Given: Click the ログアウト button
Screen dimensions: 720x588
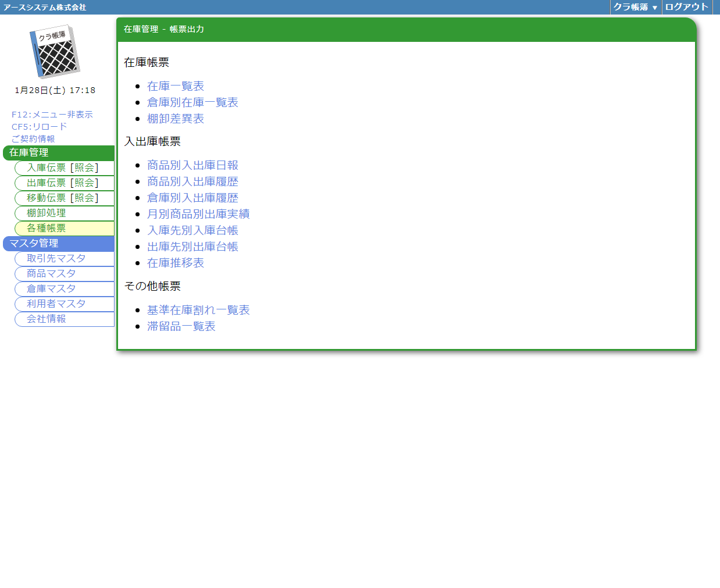Looking at the screenshot, I should point(687,7).
